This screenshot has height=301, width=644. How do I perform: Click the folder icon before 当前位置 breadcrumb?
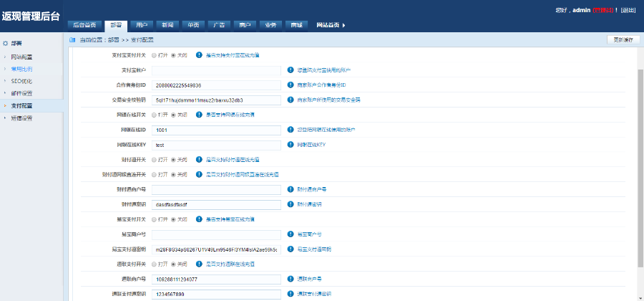[x=72, y=40]
